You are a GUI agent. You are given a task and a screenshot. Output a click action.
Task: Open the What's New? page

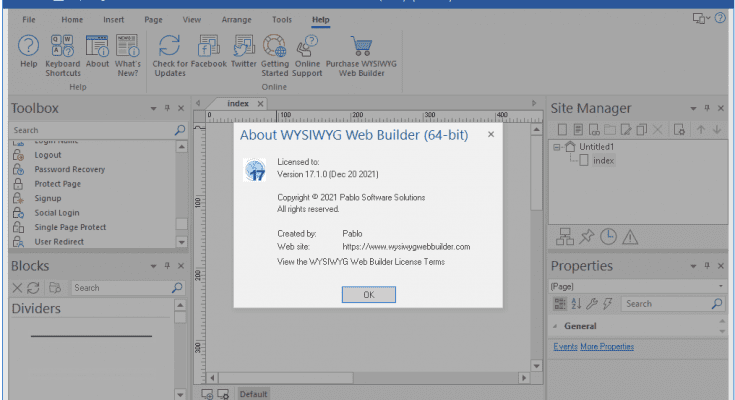tap(128, 56)
